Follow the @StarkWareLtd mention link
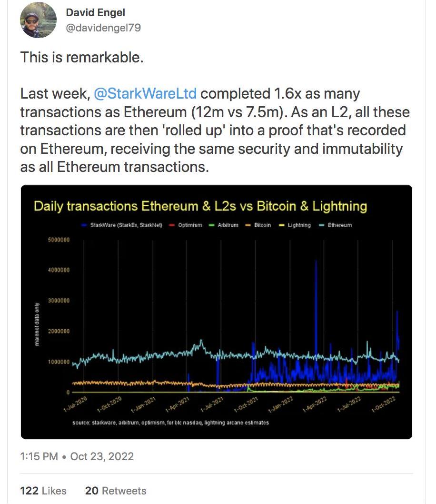The height and width of the screenshot is (504, 436). (x=145, y=94)
